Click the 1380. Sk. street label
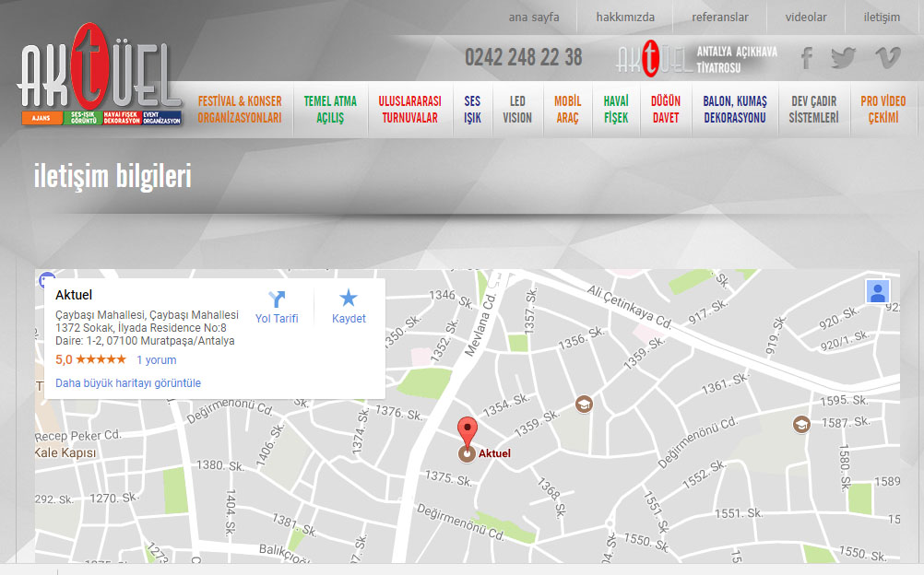Screen dimensions: 924x575 pos(220,465)
